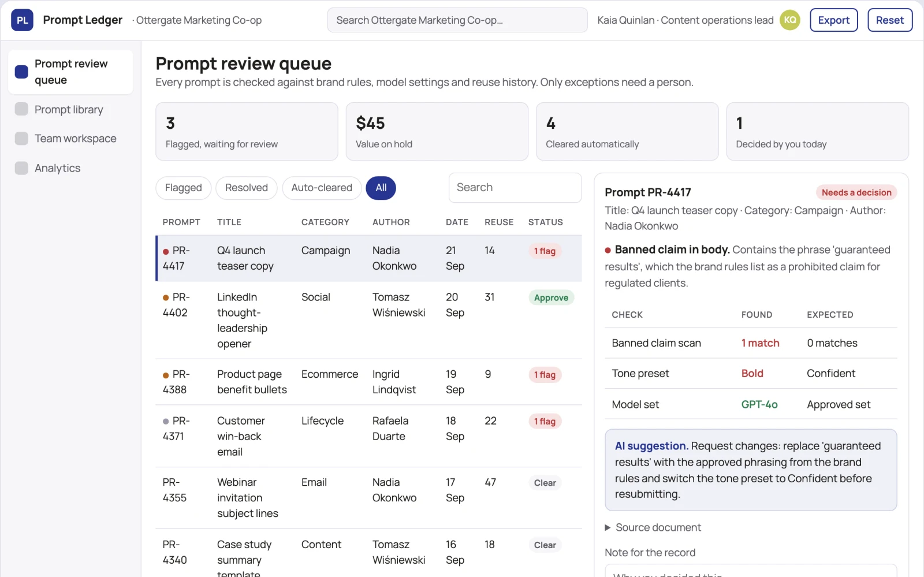
Task: Click the 1 flag badge for PR-4388
Action: (x=545, y=375)
